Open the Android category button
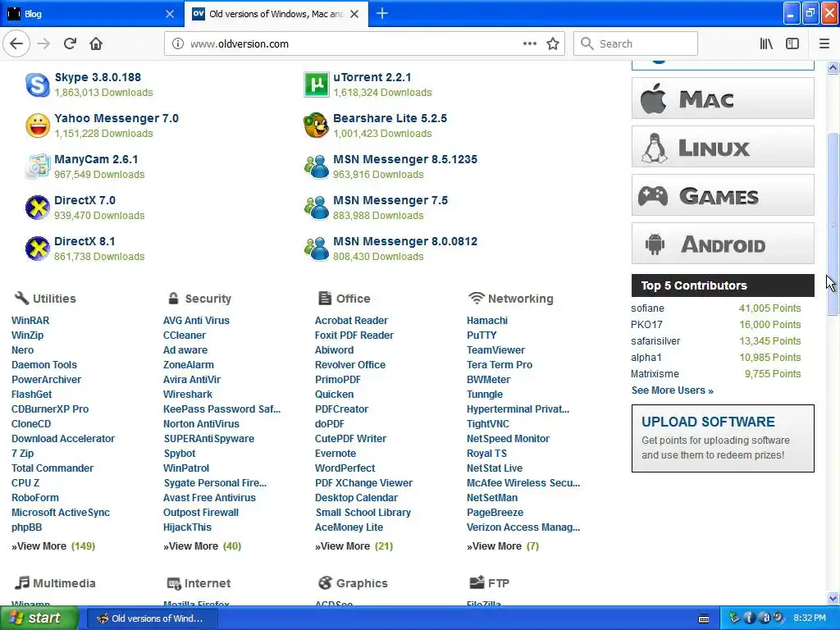This screenshot has height=630, width=840. 723,243
